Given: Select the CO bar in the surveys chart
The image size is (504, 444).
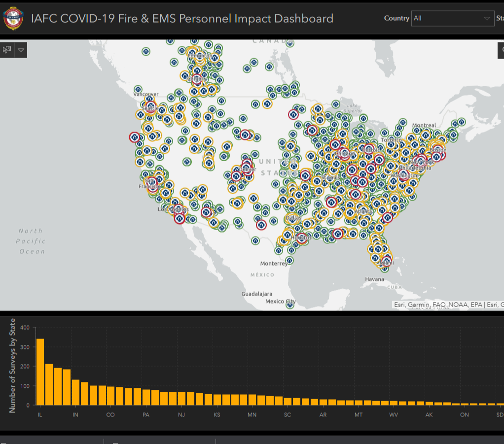Looking at the screenshot, I should (111, 395).
